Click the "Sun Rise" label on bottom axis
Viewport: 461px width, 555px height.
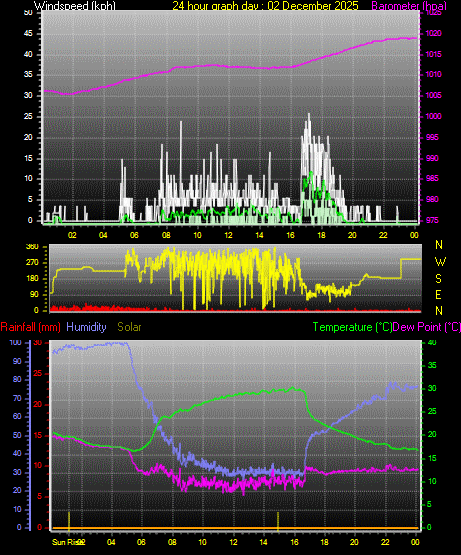point(65,542)
